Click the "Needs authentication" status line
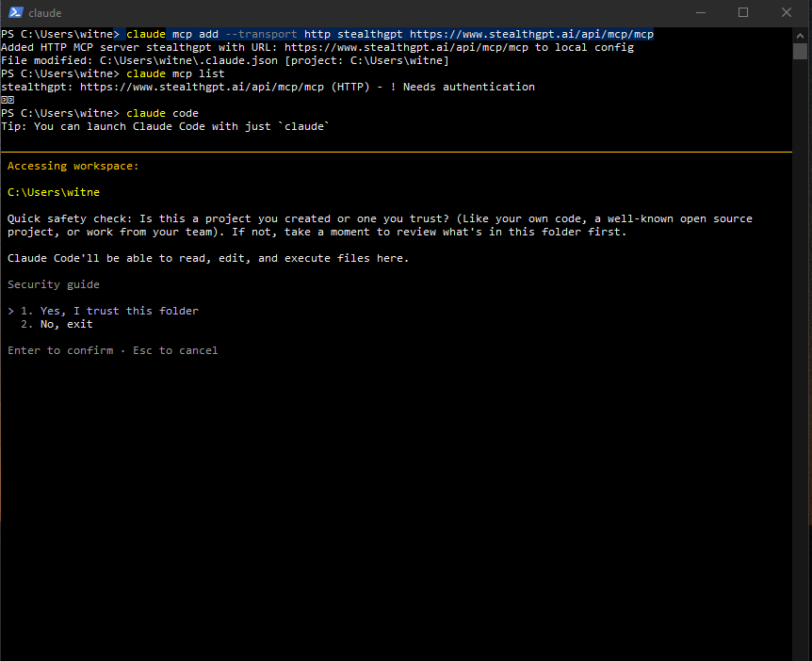The image size is (812, 661). click(x=268, y=87)
